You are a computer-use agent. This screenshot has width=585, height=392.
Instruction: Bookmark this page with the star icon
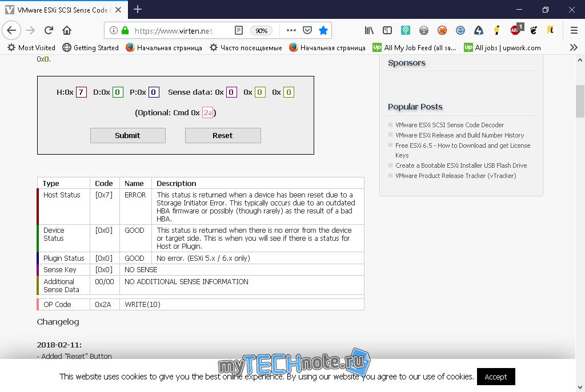click(x=323, y=30)
